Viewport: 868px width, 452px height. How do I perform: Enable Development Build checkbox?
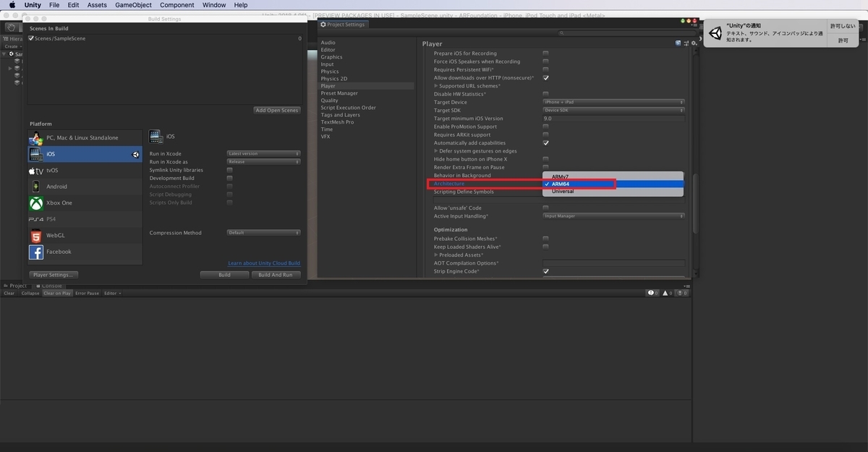(x=229, y=178)
